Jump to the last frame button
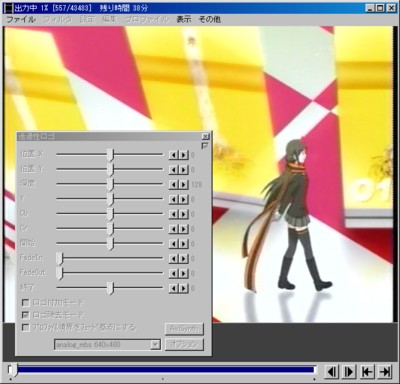The width and height of the screenshot is (400, 384). coord(385,371)
